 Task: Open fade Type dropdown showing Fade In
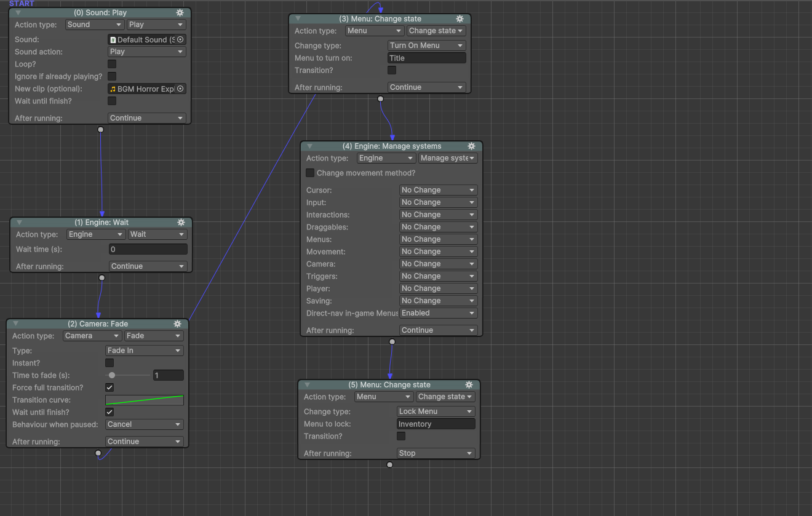[144, 351]
